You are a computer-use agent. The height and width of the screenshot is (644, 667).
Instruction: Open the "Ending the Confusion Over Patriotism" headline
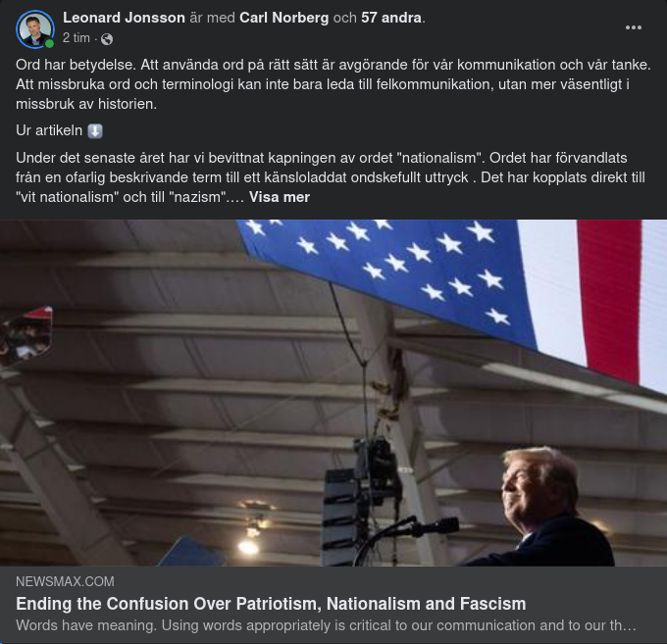click(271, 604)
